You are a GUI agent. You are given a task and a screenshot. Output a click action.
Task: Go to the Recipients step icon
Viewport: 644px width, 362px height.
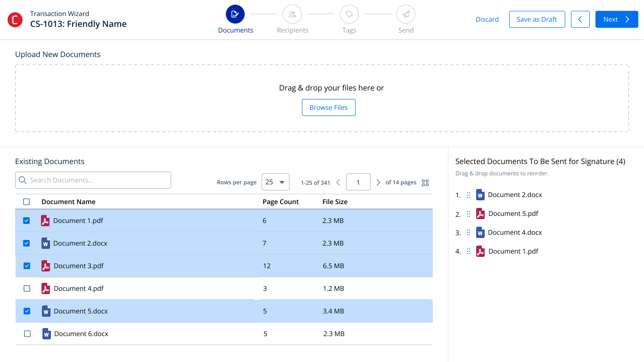tap(292, 14)
